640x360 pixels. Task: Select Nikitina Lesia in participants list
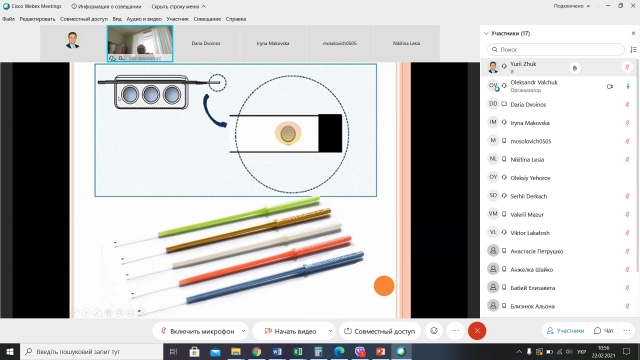558,160
